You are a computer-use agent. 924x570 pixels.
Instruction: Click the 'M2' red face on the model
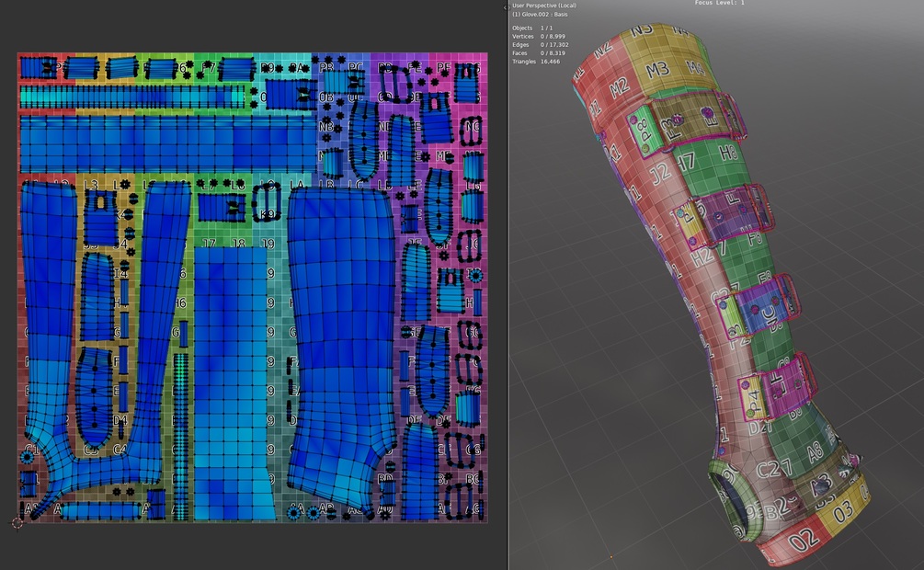(x=619, y=89)
